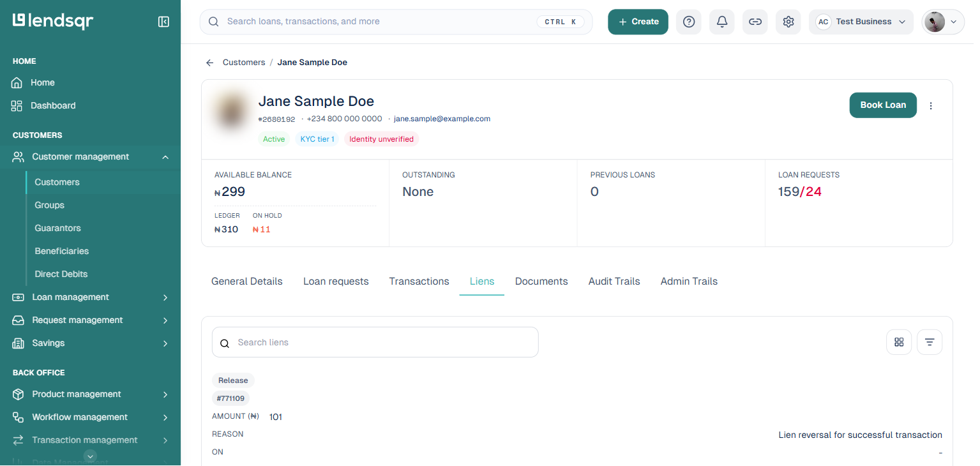Switch to the General Details tab
This screenshot has height=466, width=980.
tap(247, 282)
